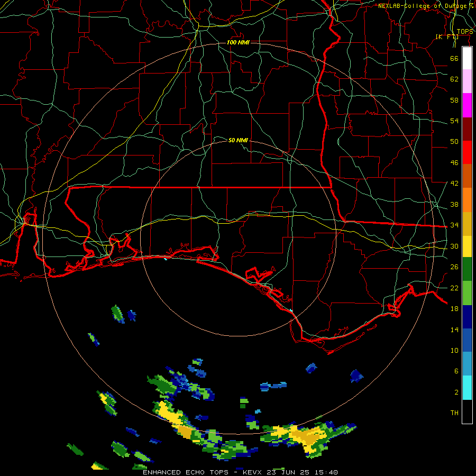Click the 15:40 timestamp in caption
Screen dimensions: 476x476
pos(326,472)
